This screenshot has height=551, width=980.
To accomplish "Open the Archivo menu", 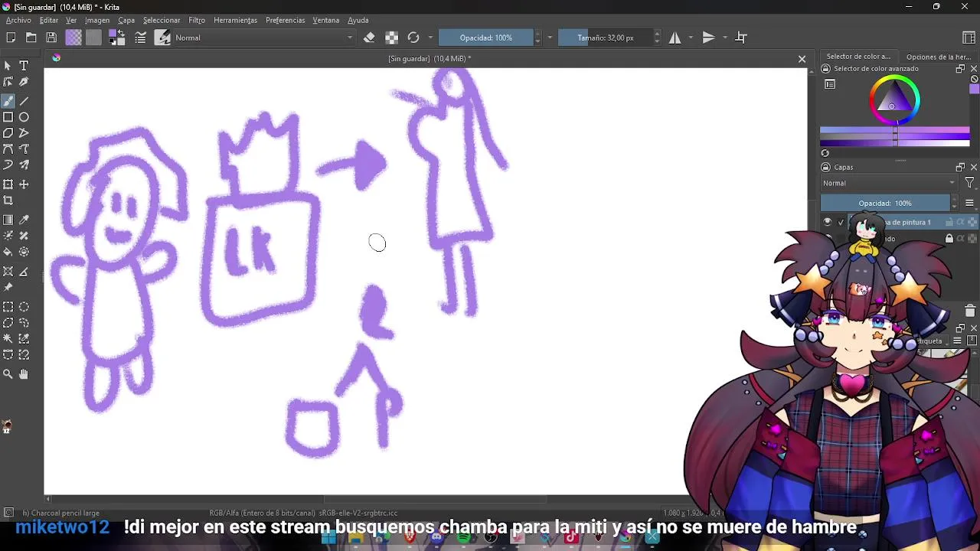I will [x=18, y=20].
